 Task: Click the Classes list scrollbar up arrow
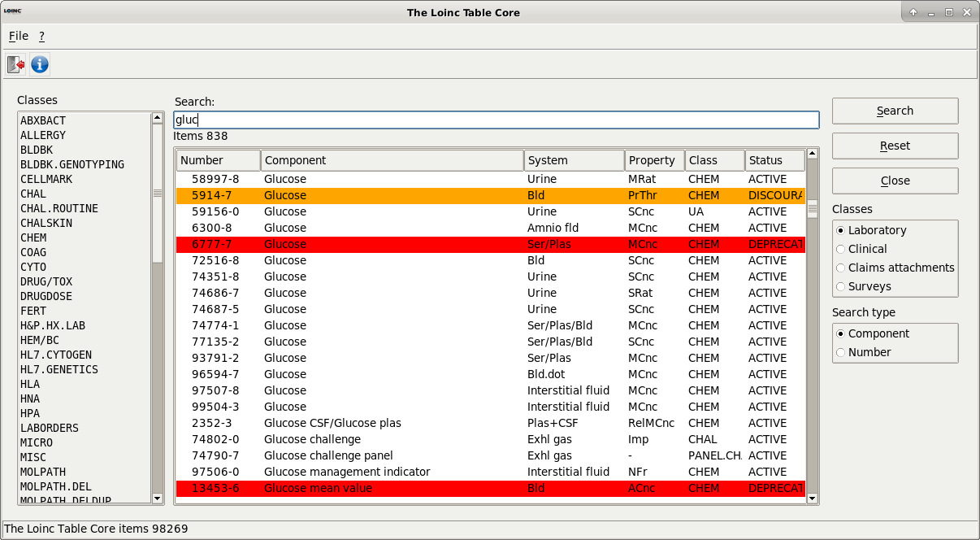tap(158, 118)
